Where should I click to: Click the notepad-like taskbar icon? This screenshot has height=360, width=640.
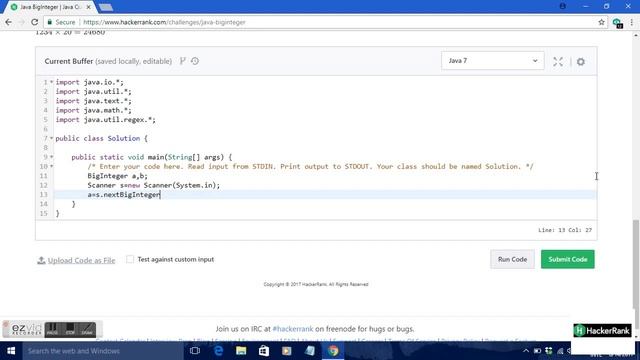point(310,351)
